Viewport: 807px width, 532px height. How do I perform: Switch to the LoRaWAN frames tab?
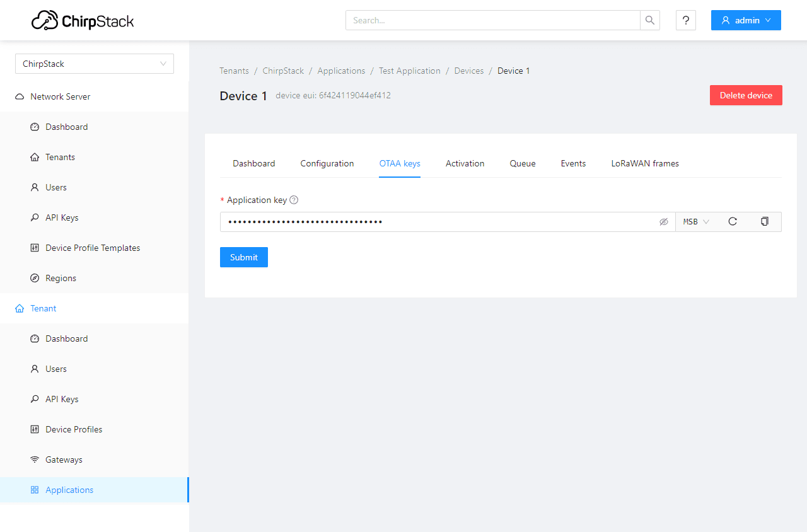[x=645, y=163]
